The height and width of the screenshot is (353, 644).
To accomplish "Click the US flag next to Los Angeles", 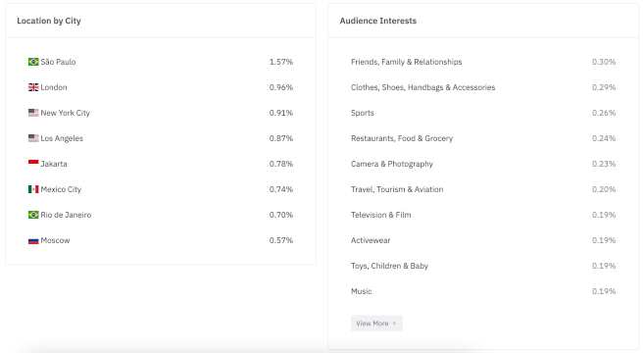I will coord(33,138).
